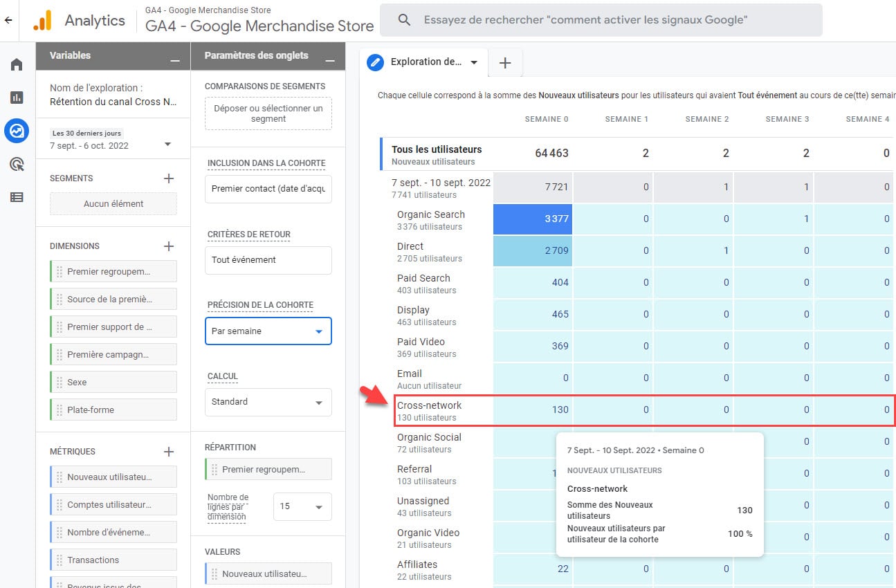Click the back arrow beside the Analytics logo

click(8, 20)
